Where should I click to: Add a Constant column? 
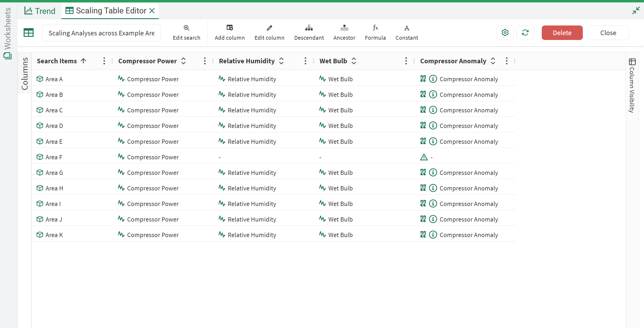pyautogui.click(x=407, y=28)
